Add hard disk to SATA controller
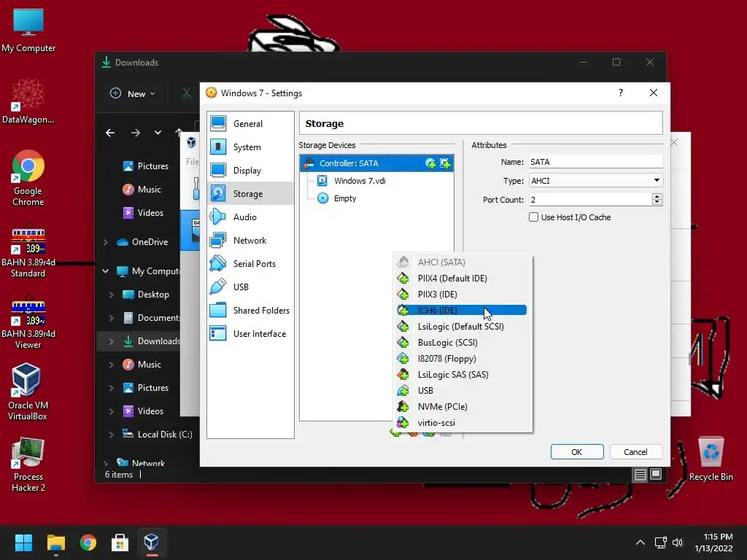Image resolution: width=747 pixels, height=560 pixels. coord(445,164)
